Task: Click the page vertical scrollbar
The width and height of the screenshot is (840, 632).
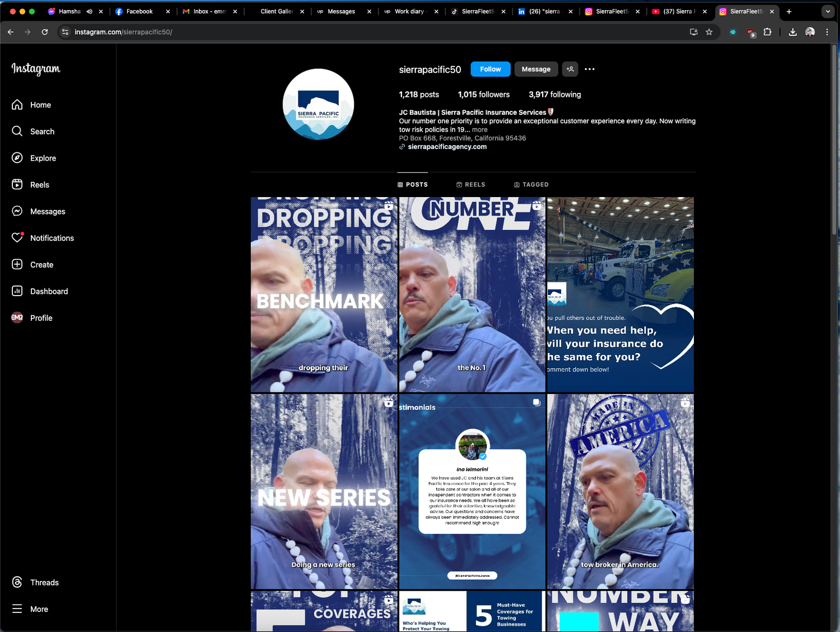Action: 834,140
